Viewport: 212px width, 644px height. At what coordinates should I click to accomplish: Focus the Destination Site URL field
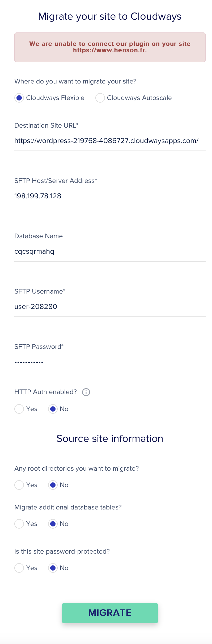(x=110, y=141)
